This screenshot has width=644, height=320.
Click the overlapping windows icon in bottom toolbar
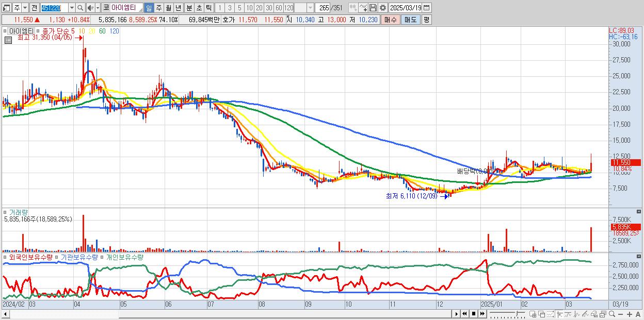tap(541, 314)
